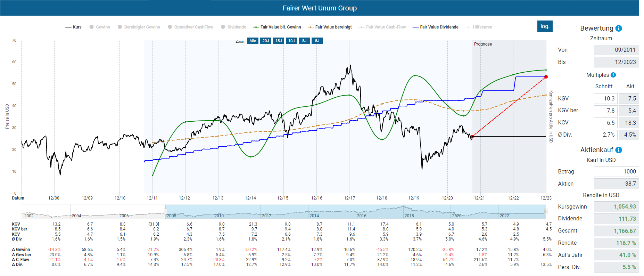Viewport: 644px width, 276px height.
Task: Show Operativer CashFlow series
Action: pos(190,27)
